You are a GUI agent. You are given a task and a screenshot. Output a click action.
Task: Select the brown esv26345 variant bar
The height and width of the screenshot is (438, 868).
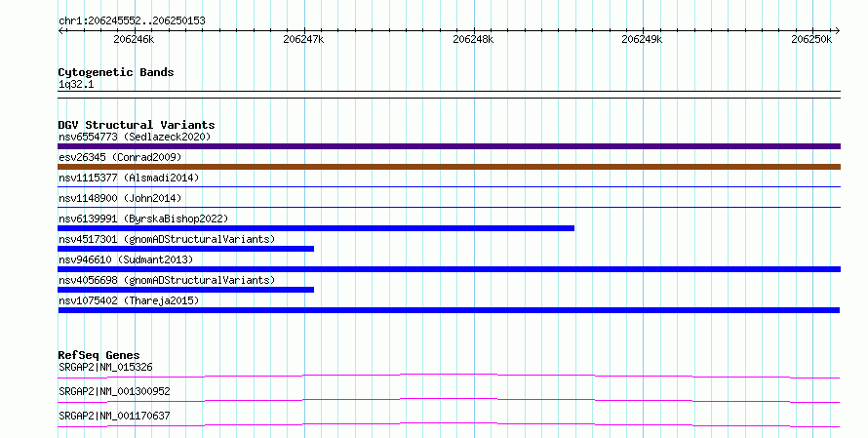tap(449, 167)
